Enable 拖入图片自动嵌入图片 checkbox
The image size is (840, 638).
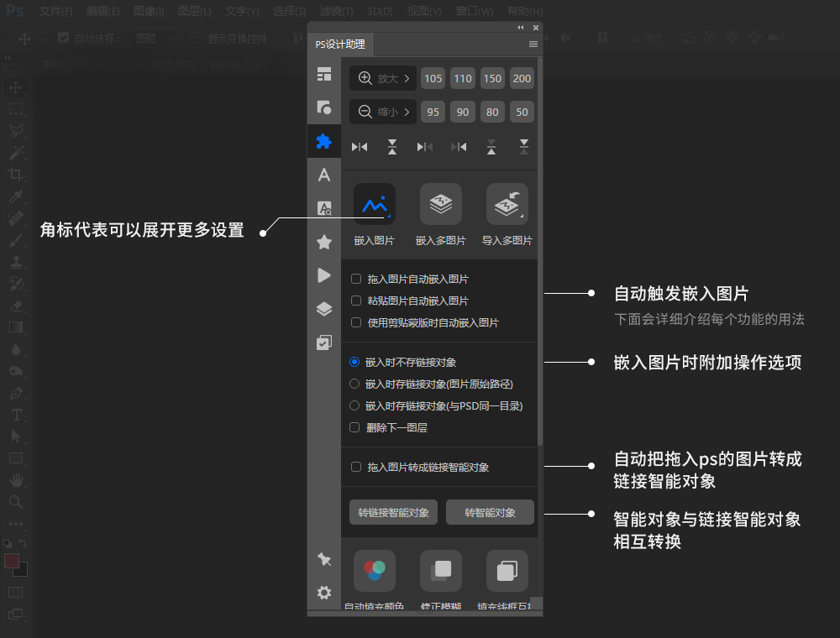355,279
